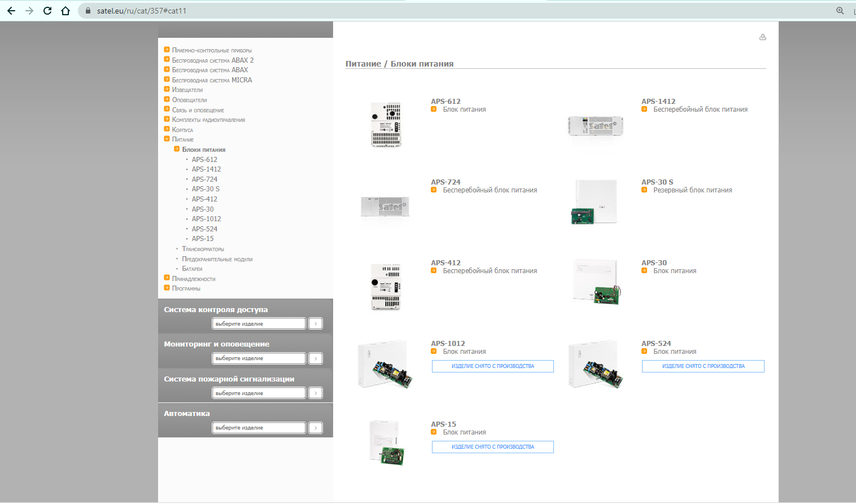Click orange arrow next to Программы
This screenshot has width=856, height=504.
(167, 288)
